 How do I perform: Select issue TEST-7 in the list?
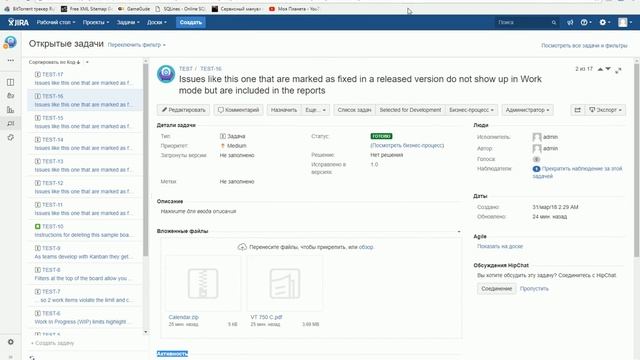pyautogui.click(x=84, y=296)
